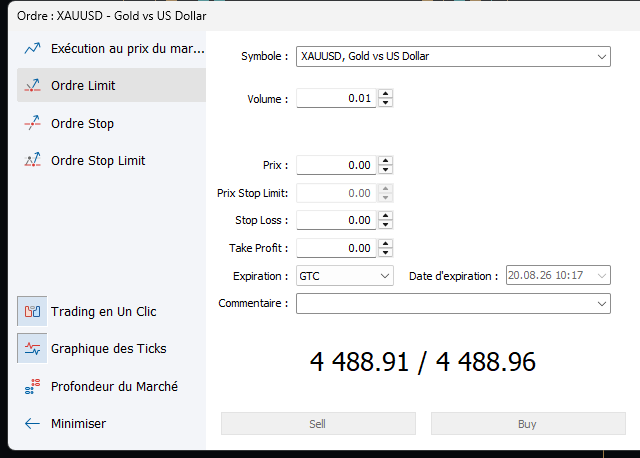Click the Ordre Stop icon
The image size is (640, 458).
tap(32, 123)
